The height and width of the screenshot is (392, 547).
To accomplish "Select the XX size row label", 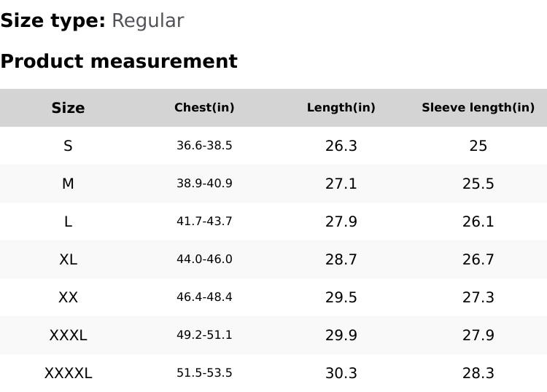I will pyautogui.click(x=68, y=297).
